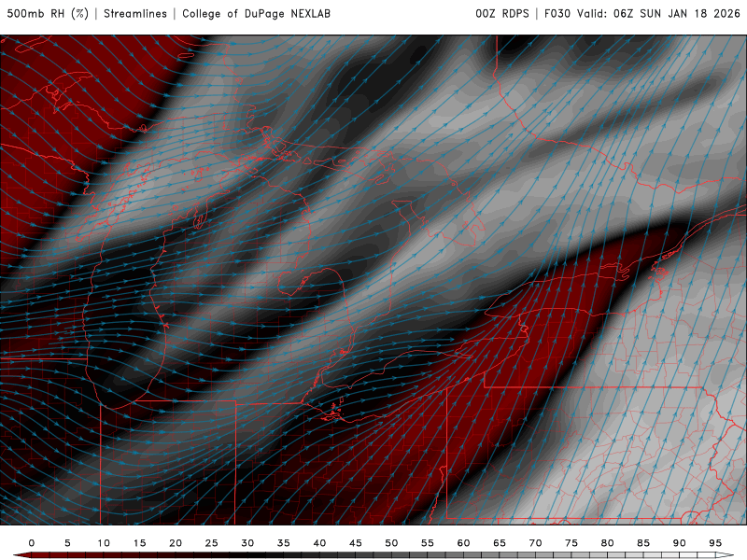747x560 pixels.
Task: Click the 55 label on the colorbar
Action: pos(427,543)
